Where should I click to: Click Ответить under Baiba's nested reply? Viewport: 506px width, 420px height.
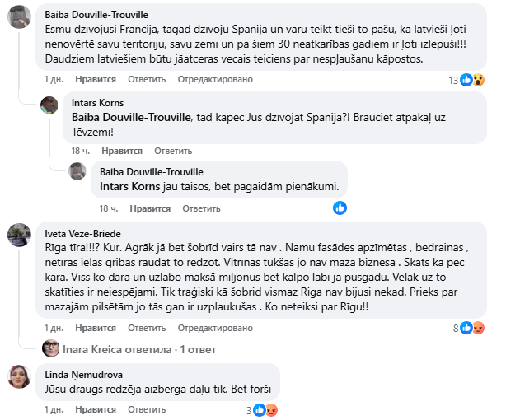(x=201, y=208)
